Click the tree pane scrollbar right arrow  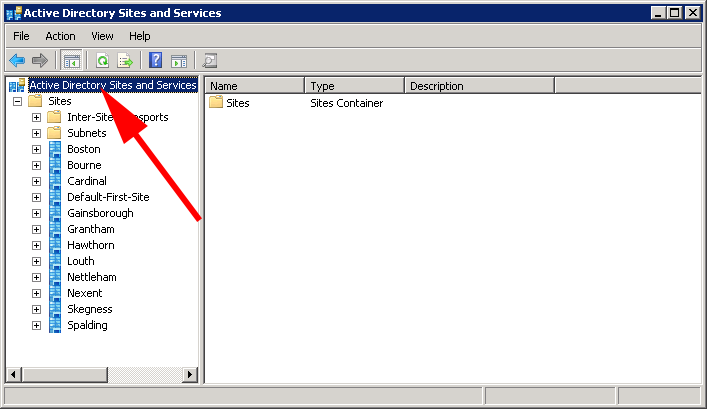190,374
